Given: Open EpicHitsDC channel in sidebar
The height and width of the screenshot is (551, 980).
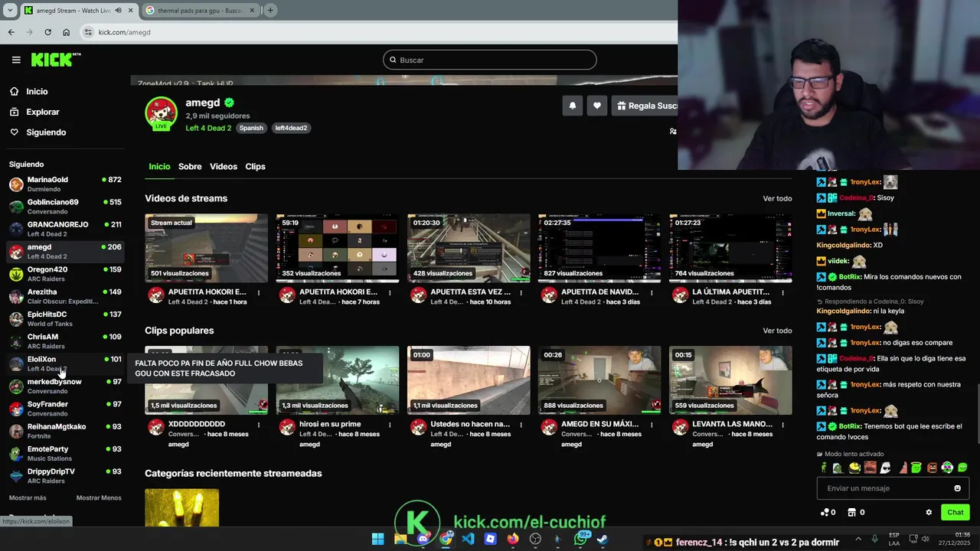Looking at the screenshot, I should 65,319.
